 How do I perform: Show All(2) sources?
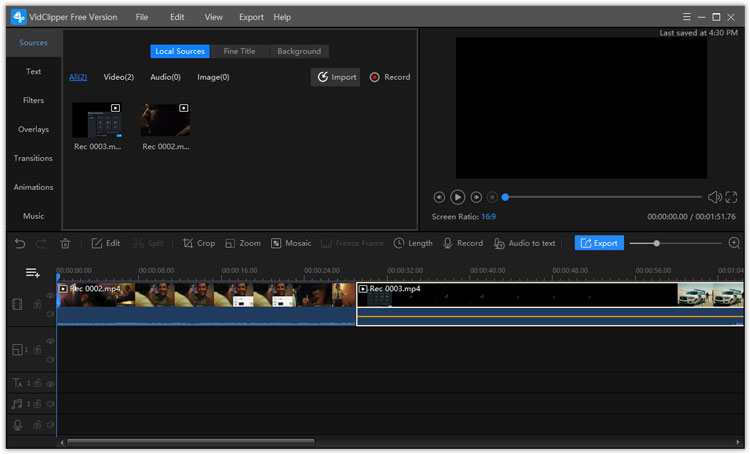point(78,77)
